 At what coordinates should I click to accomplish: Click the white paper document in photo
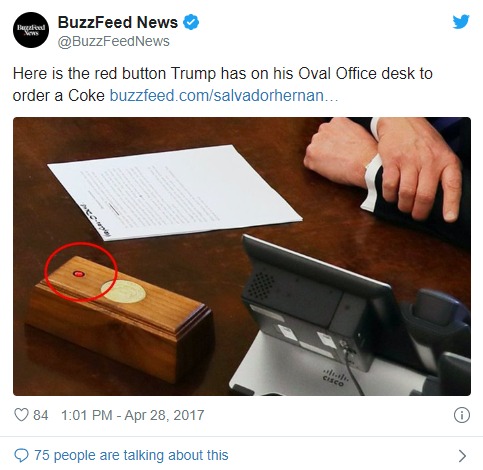point(175,192)
